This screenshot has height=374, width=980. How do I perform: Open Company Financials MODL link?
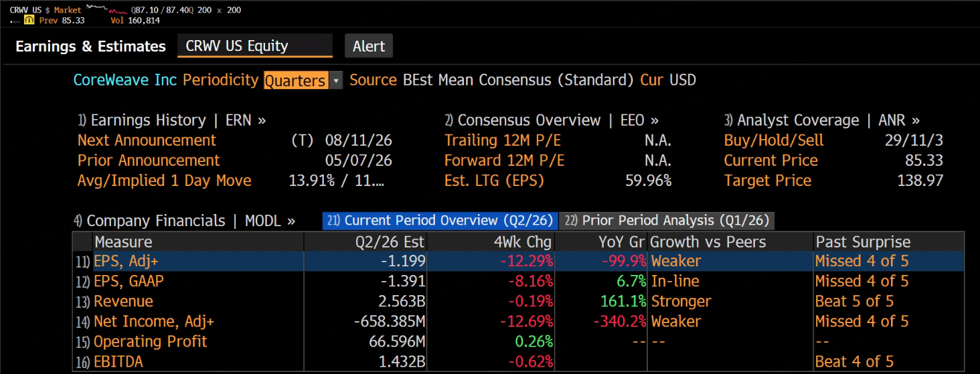[184, 221]
